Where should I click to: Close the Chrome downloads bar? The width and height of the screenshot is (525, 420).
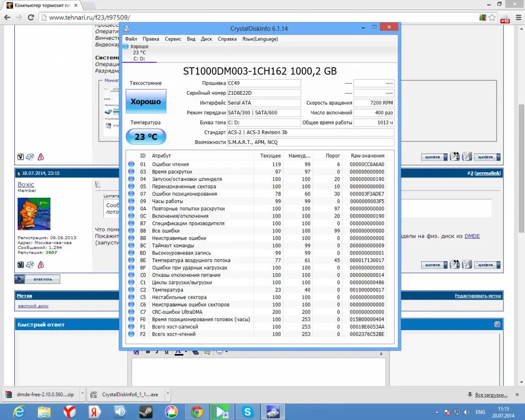coord(517,395)
